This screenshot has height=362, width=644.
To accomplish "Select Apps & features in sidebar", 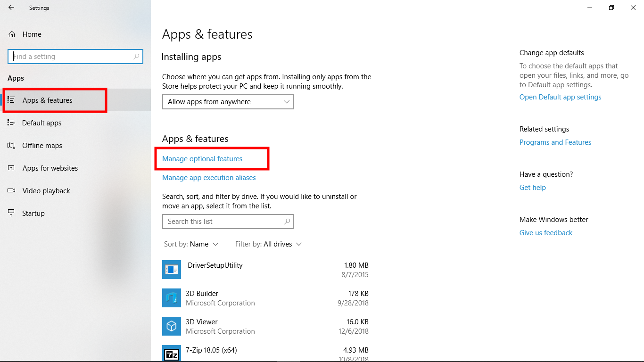I will [x=75, y=100].
